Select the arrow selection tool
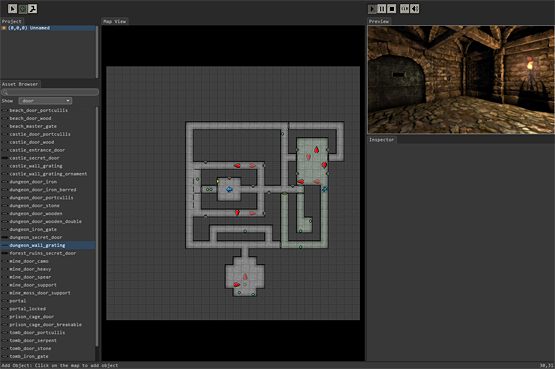This screenshot has width=555, height=369. [12, 8]
